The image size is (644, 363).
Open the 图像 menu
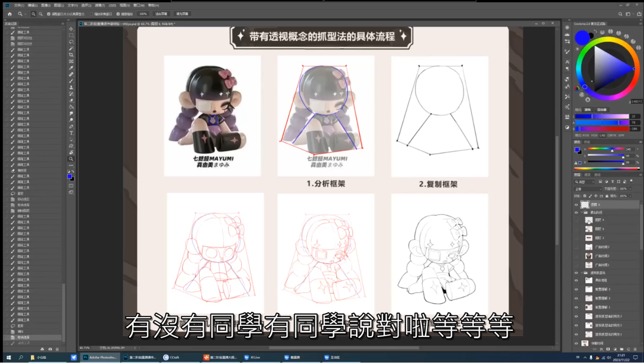46,5
